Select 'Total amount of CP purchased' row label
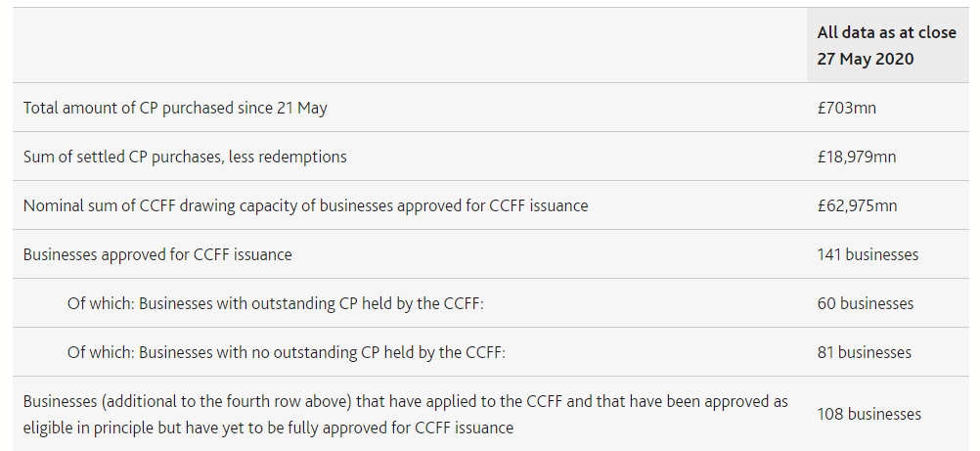 pyautogui.click(x=175, y=108)
